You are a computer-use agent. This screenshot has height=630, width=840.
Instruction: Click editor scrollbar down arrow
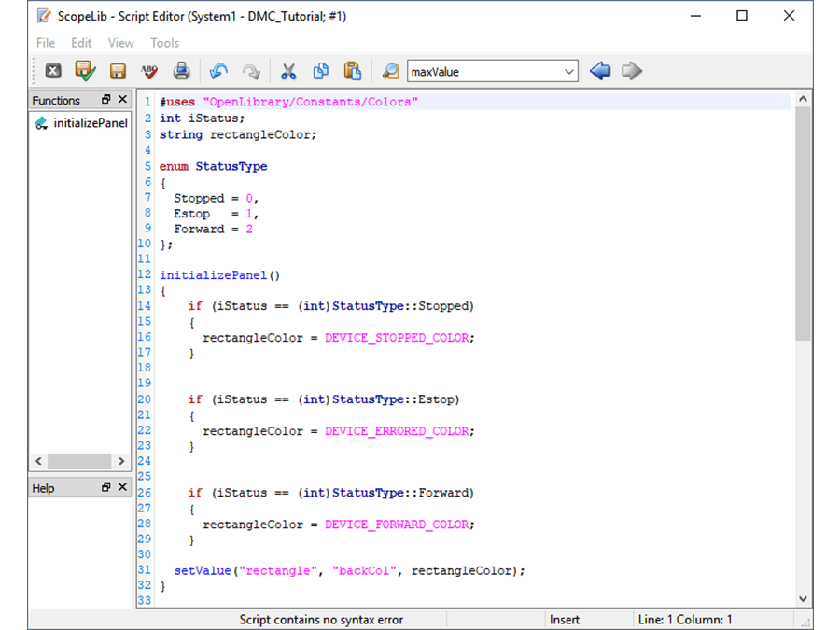[x=803, y=599]
